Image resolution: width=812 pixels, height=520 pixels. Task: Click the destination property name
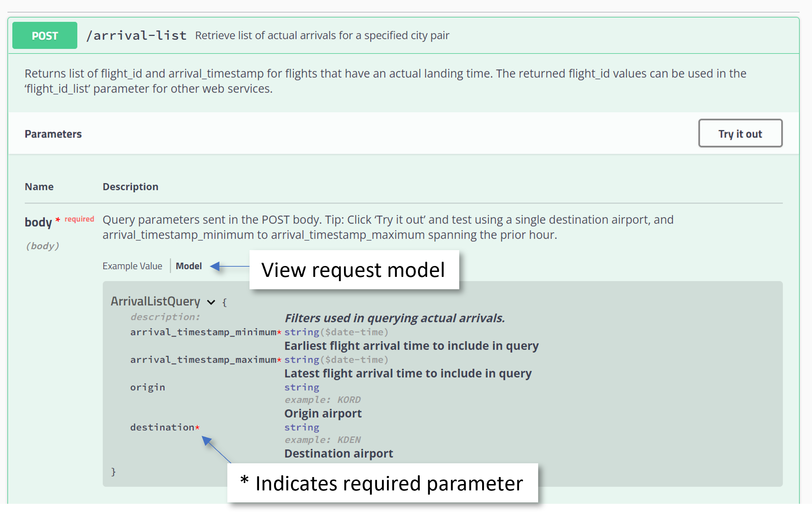(x=162, y=427)
